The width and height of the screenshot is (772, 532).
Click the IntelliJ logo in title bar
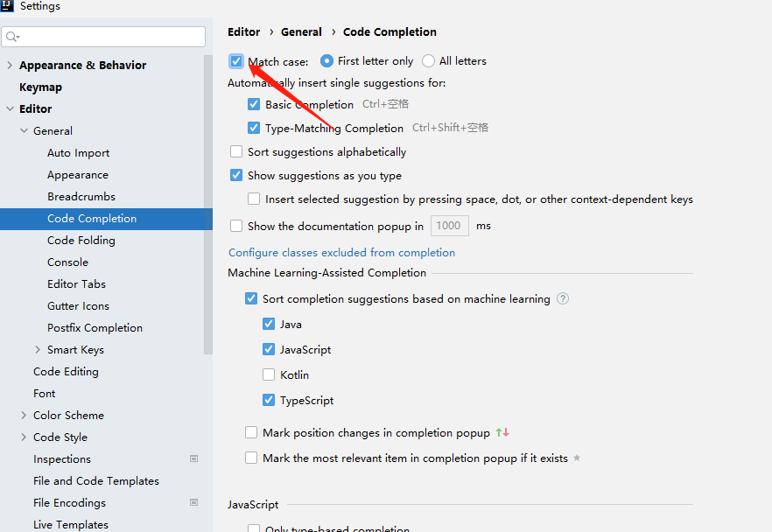pyautogui.click(x=7, y=6)
